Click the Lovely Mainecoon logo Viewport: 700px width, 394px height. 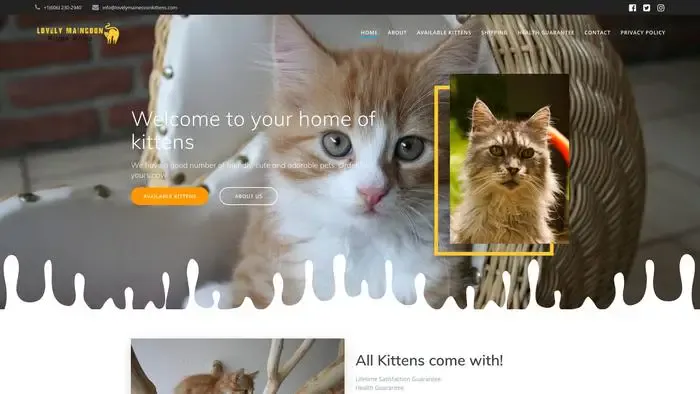coord(78,33)
